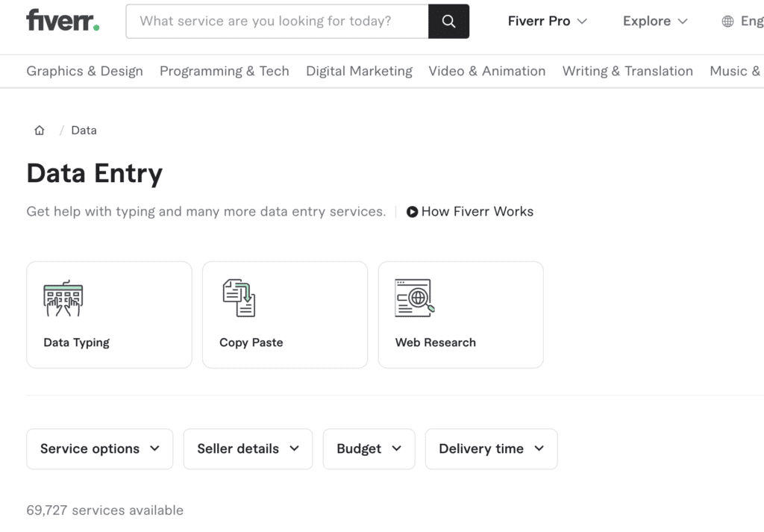Click the play icon next to How Fiverr Works
Image resolution: width=764 pixels, height=532 pixels.
click(412, 212)
